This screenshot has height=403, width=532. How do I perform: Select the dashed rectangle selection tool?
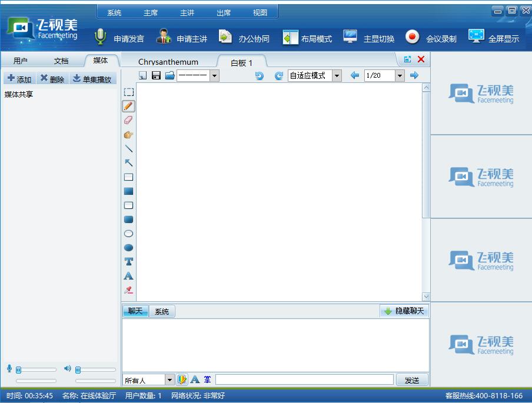pos(128,92)
